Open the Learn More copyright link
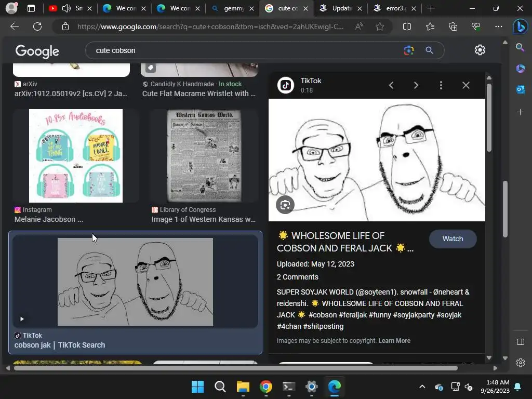The height and width of the screenshot is (399, 532). pos(394,340)
